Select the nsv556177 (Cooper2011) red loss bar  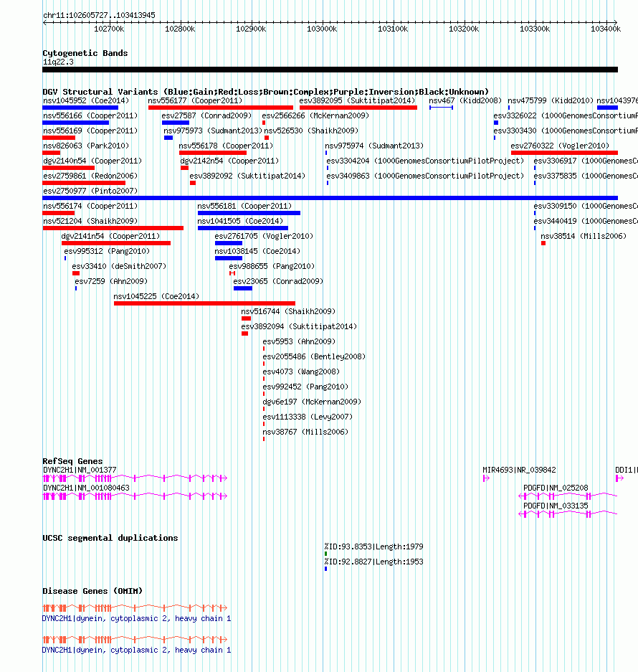(x=221, y=108)
